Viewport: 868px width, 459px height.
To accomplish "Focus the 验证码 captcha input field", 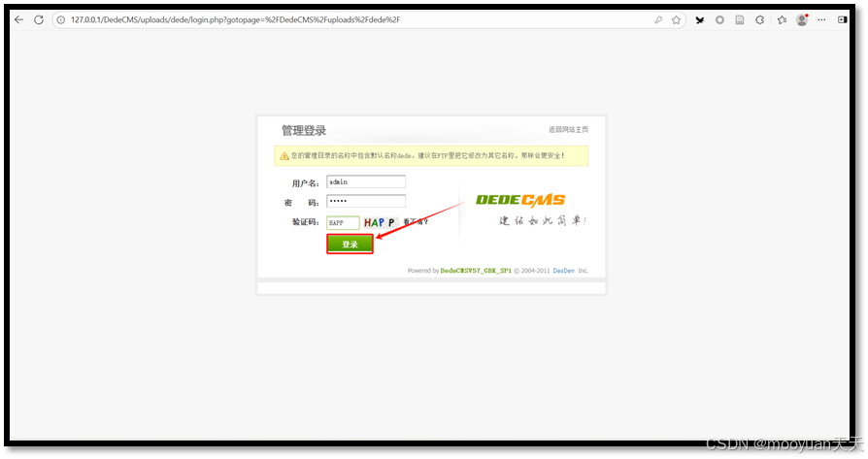I will pos(343,222).
